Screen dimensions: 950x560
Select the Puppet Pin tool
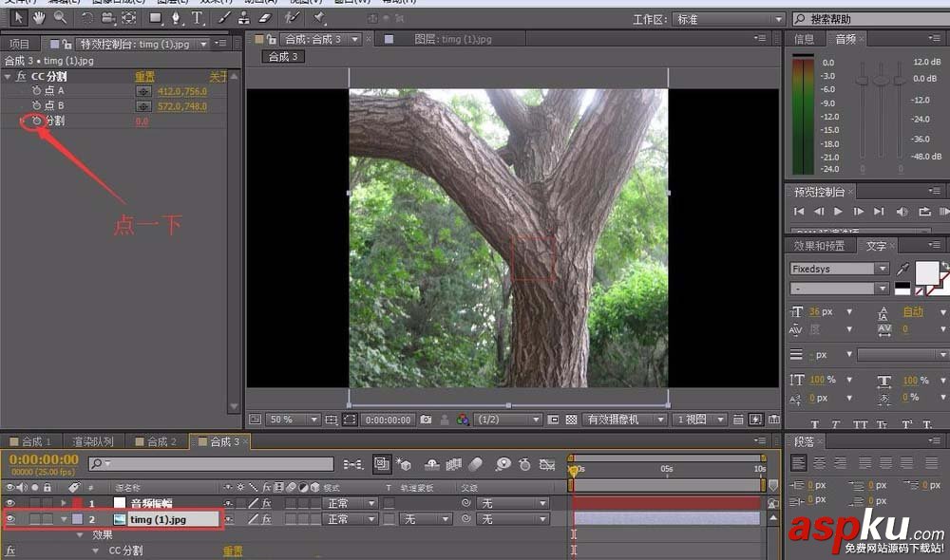319,18
